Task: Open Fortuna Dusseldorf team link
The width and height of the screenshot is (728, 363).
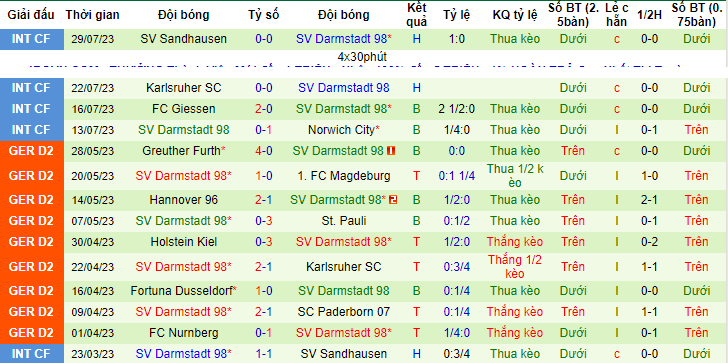Action: click(183, 291)
